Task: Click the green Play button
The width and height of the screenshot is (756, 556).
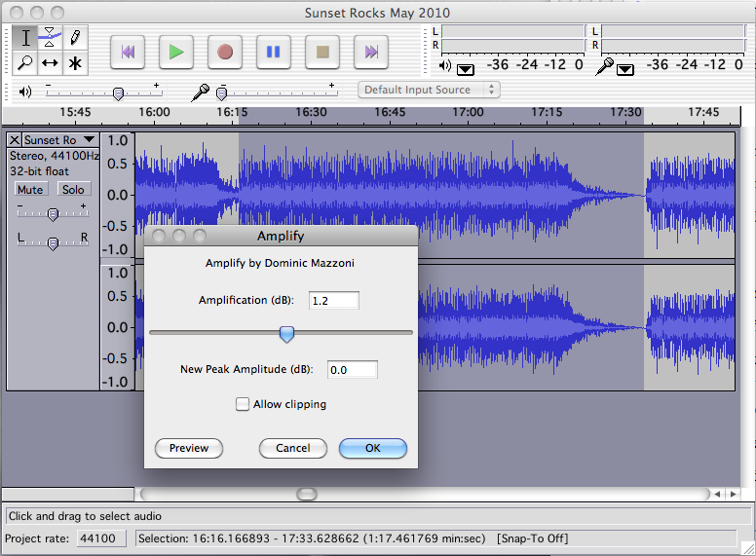Action: [176, 52]
